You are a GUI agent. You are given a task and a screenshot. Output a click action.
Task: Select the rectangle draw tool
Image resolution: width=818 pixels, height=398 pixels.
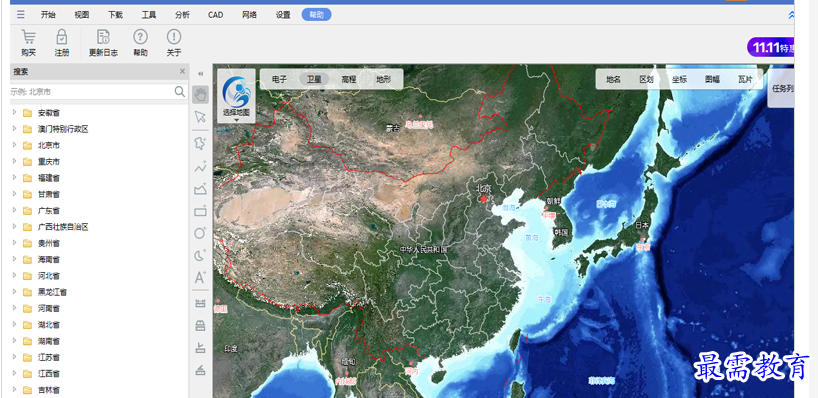tap(200, 211)
